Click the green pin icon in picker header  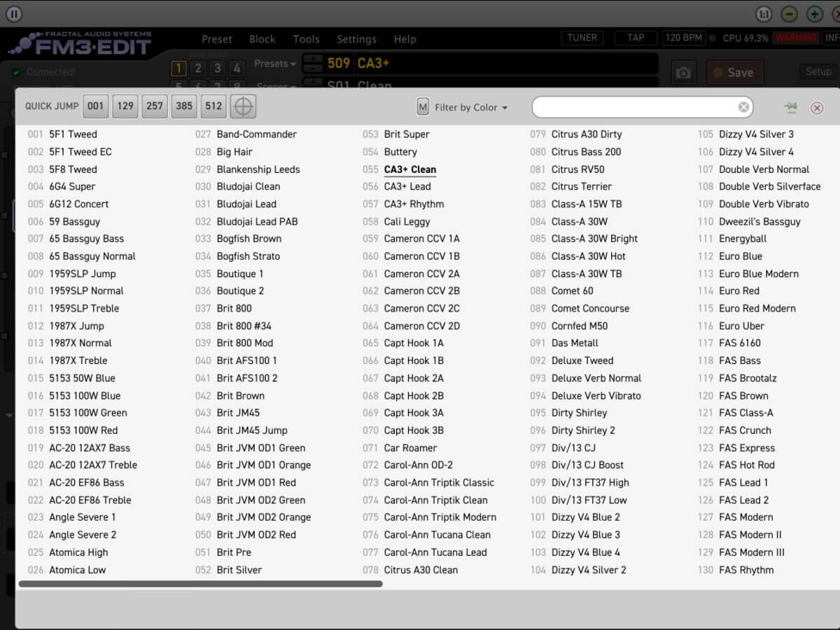tap(791, 107)
